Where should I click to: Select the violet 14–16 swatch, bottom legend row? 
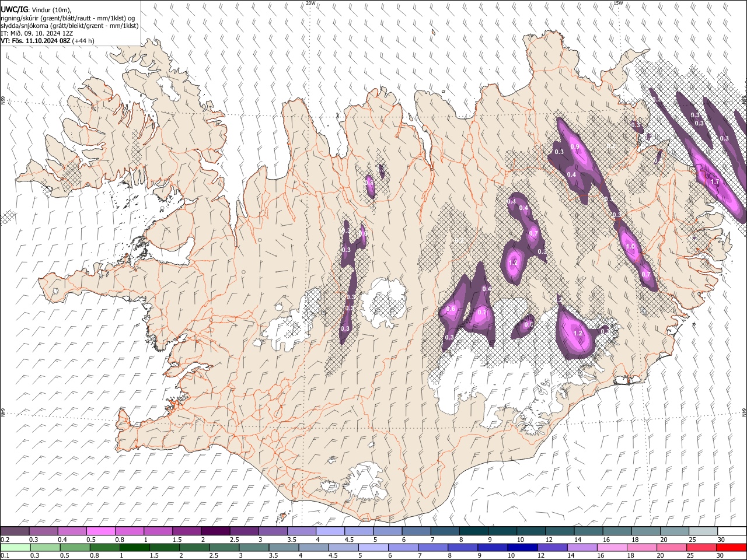pyautogui.click(x=581, y=547)
